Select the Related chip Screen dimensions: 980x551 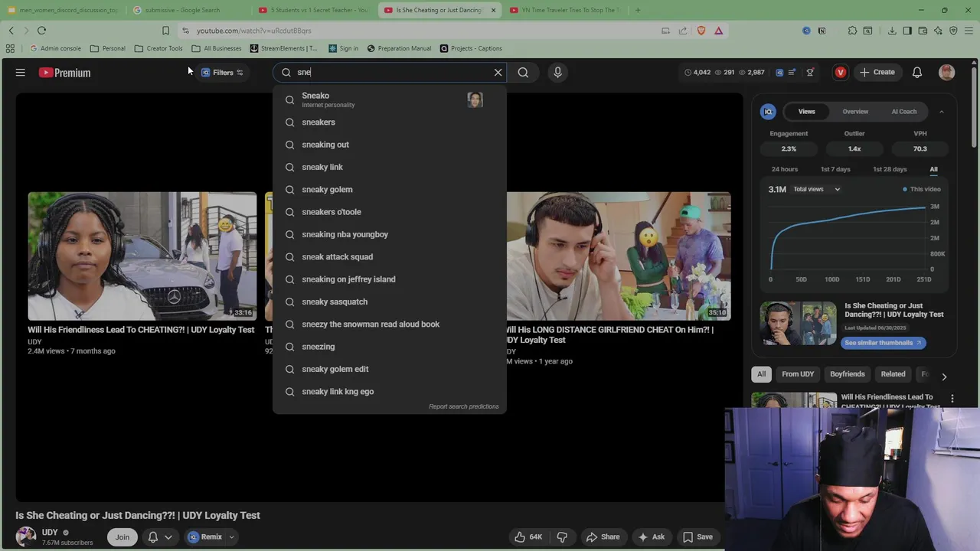pyautogui.click(x=893, y=374)
